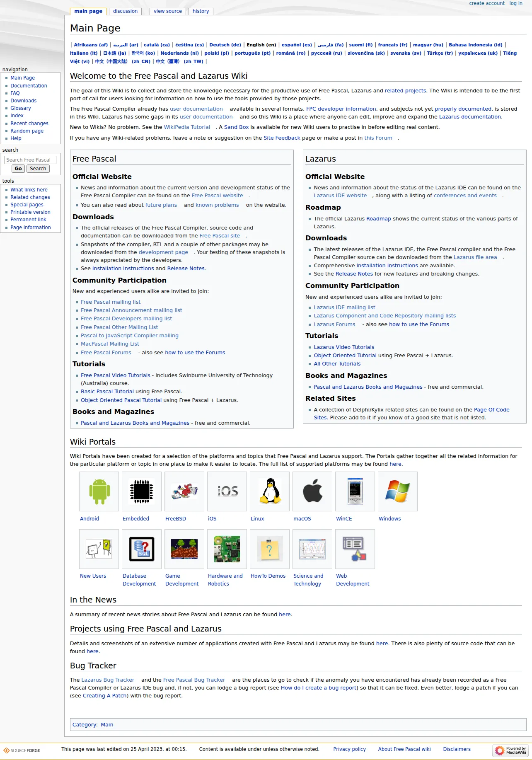The width and height of the screenshot is (532, 760).
Task: Click the log in link
Action: 516,3
